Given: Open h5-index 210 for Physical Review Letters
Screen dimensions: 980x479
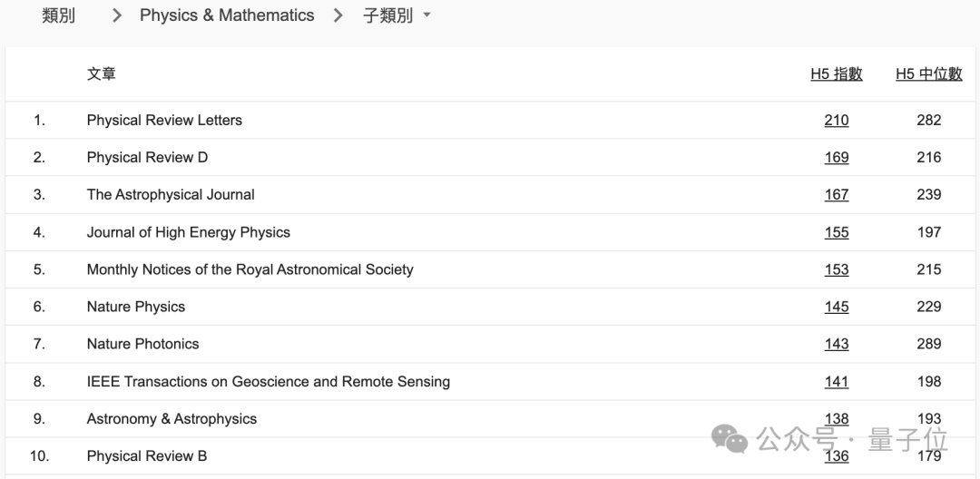Looking at the screenshot, I should 837,120.
